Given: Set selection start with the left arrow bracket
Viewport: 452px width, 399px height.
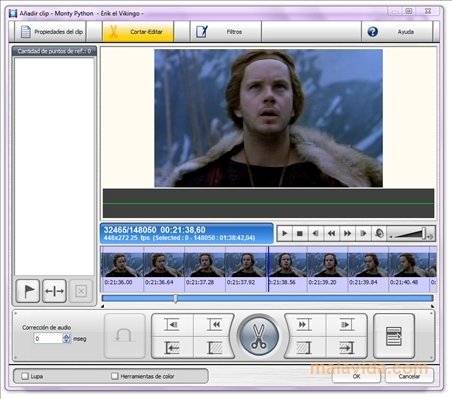Looking at the screenshot, I should pyautogui.click(x=172, y=348).
